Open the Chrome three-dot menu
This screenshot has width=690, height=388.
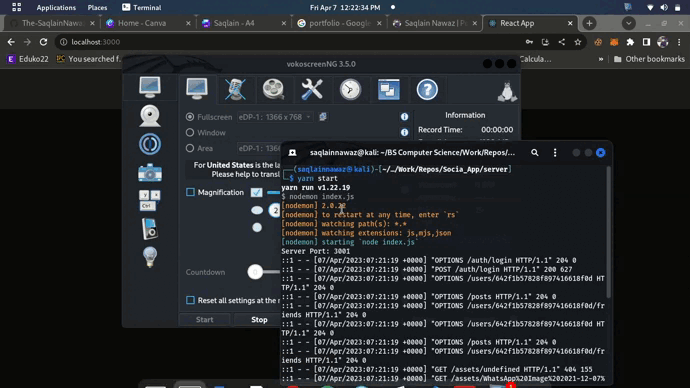[679, 42]
